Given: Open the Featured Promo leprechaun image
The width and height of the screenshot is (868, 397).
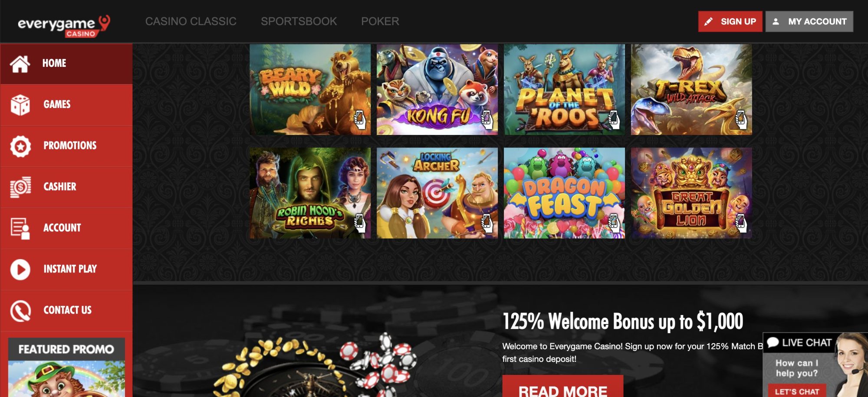Looking at the screenshot, I should pyautogui.click(x=66, y=379).
